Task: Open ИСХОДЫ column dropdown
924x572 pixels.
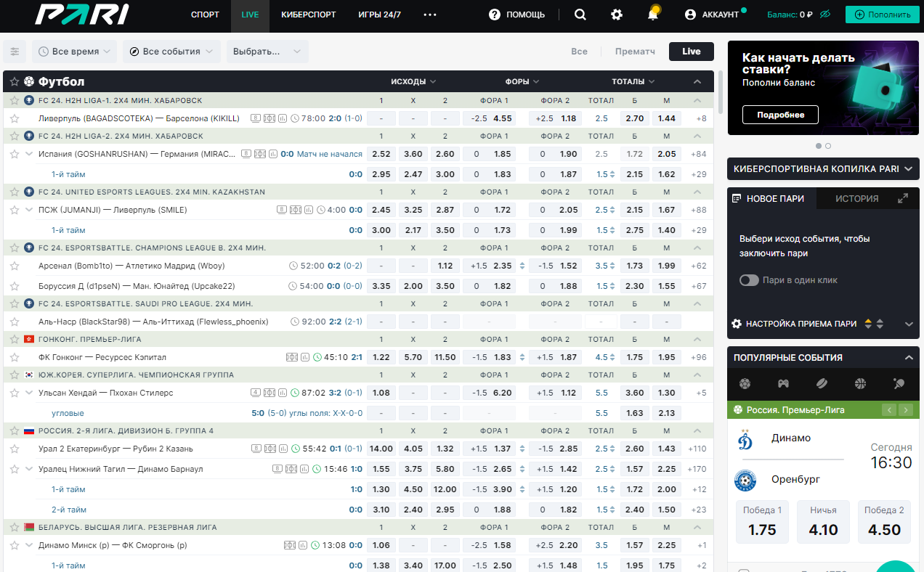Action: [x=413, y=81]
